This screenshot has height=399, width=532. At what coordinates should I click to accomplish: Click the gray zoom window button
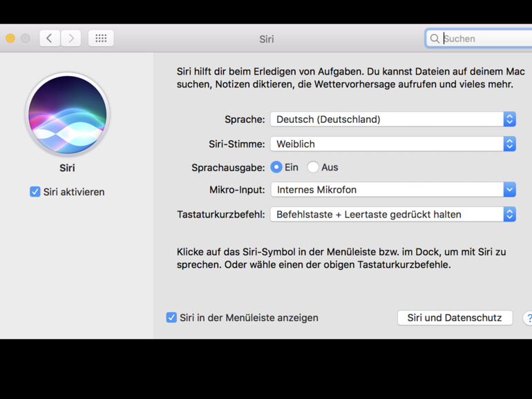[x=26, y=39]
